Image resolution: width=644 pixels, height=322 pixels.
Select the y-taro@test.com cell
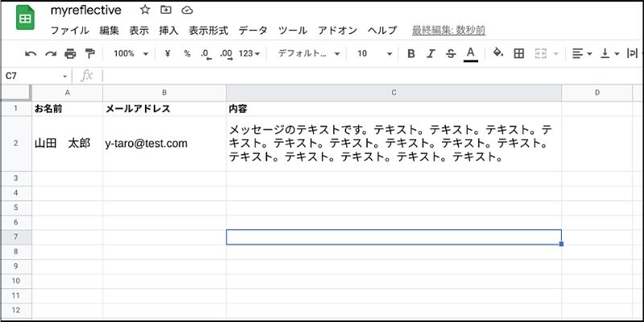tap(164, 144)
